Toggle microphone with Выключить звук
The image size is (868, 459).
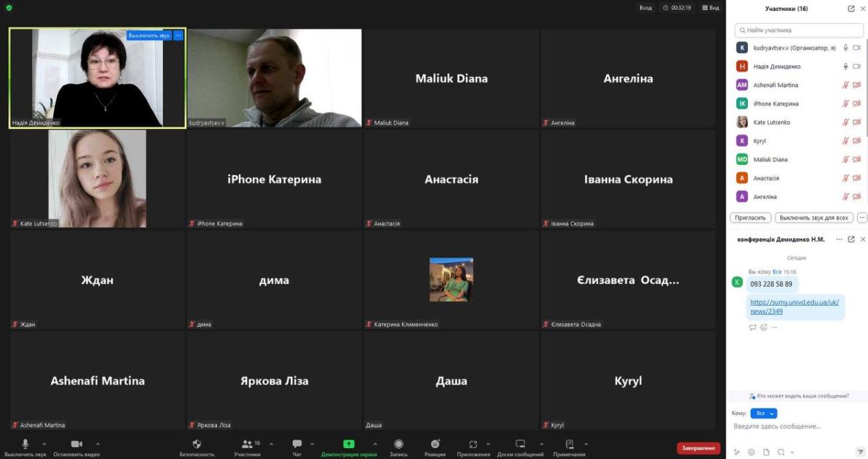click(x=25, y=445)
